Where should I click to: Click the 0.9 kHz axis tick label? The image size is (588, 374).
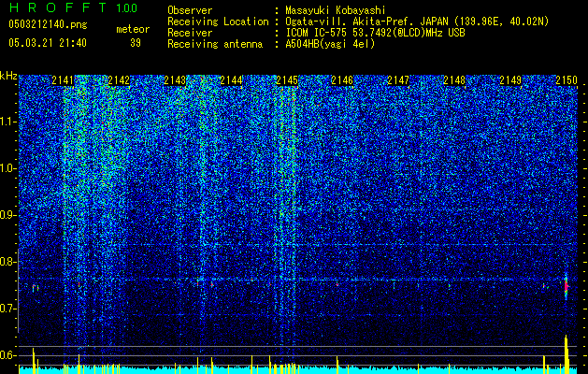click(8, 215)
